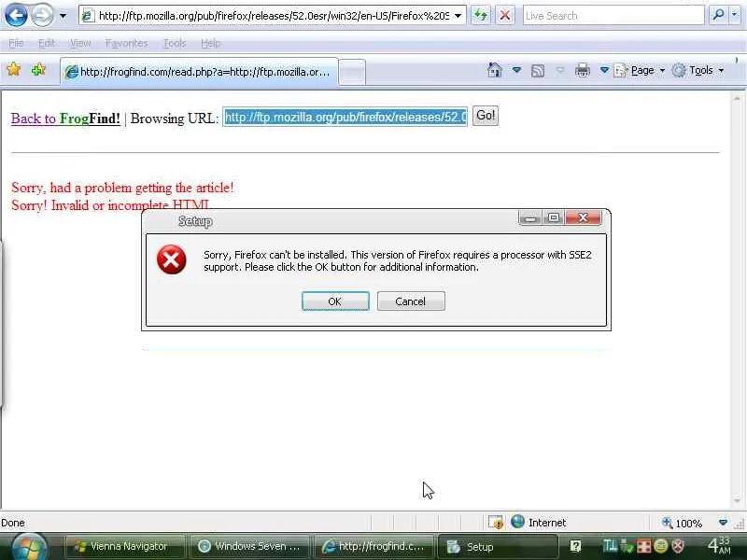Click the page scrollbar down arrow
Screen dimensions: 747x560
[737, 501]
